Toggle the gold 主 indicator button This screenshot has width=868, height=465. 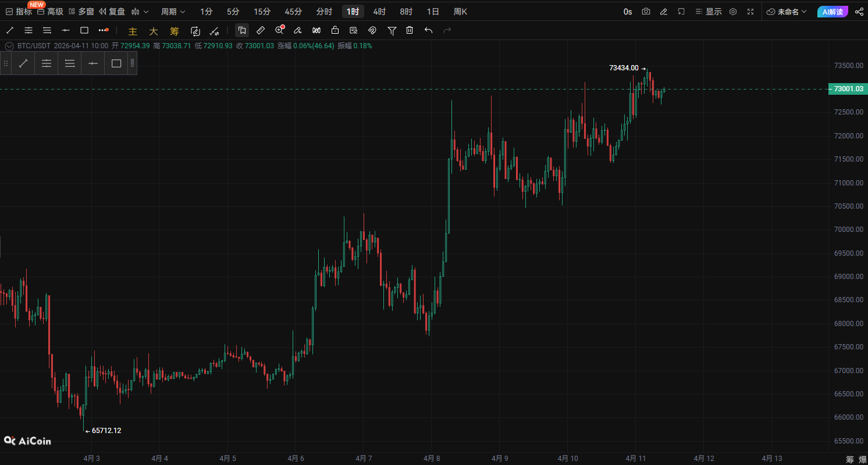(x=133, y=31)
